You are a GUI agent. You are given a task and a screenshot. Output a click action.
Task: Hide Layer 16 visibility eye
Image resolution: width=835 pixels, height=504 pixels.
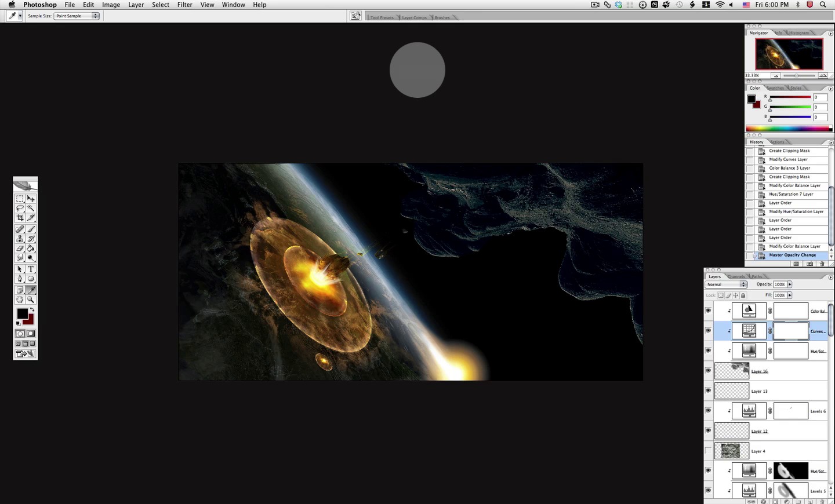[x=708, y=370]
